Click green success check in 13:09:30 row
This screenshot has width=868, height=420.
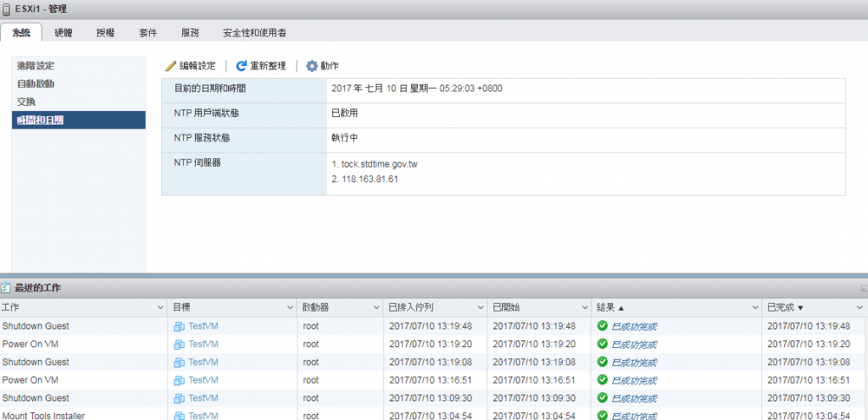click(603, 398)
